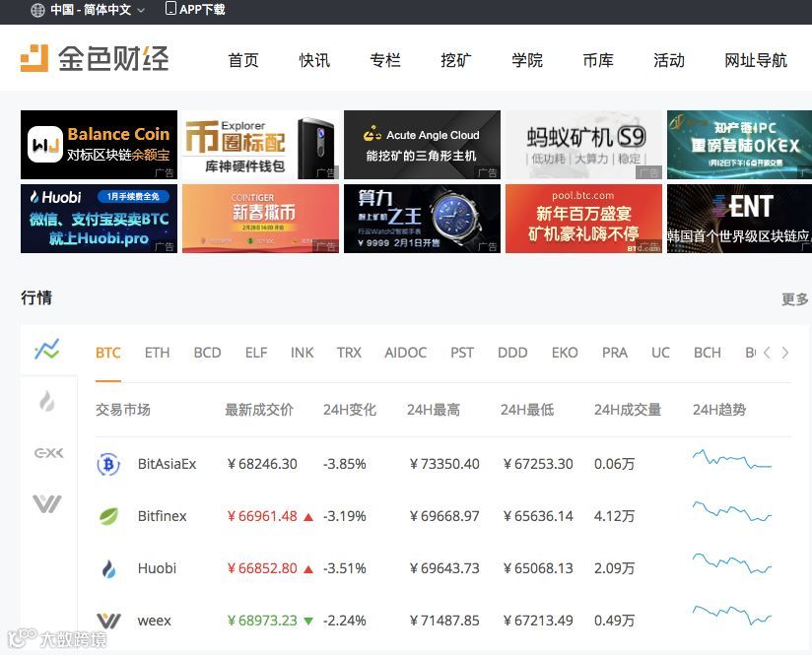Select the ETH coin tab
Image resolution: width=812 pixels, height=655 pixels.
(157, 354)
